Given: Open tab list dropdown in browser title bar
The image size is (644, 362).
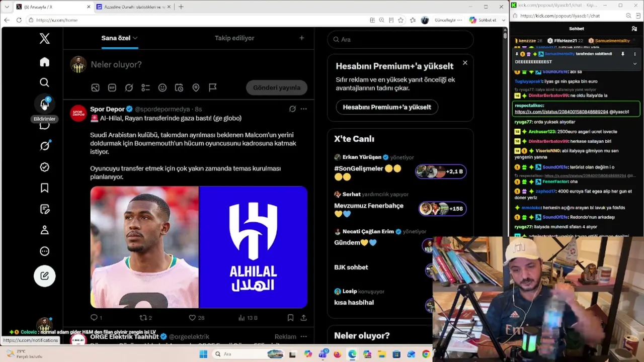Looking at the screenshot, I should (x=7, y=7).
